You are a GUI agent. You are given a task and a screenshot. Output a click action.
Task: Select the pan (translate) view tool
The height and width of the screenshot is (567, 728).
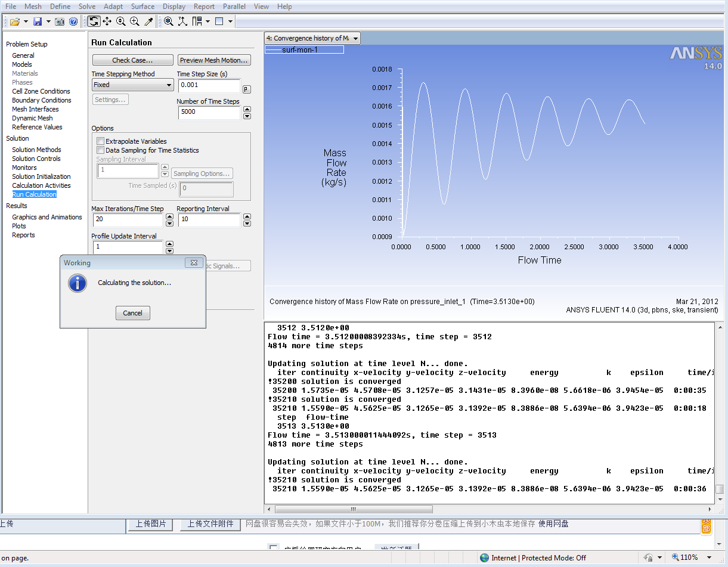(x=107, y=21)
